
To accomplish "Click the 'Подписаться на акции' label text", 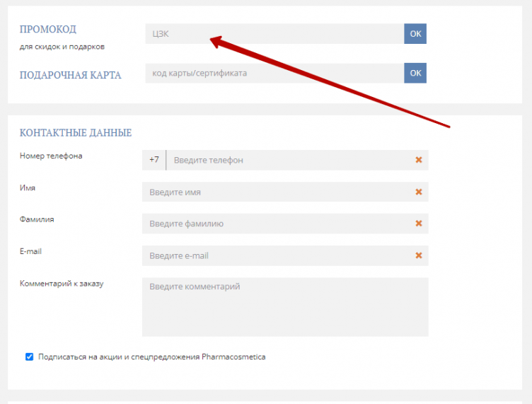I will click(152, 357).
